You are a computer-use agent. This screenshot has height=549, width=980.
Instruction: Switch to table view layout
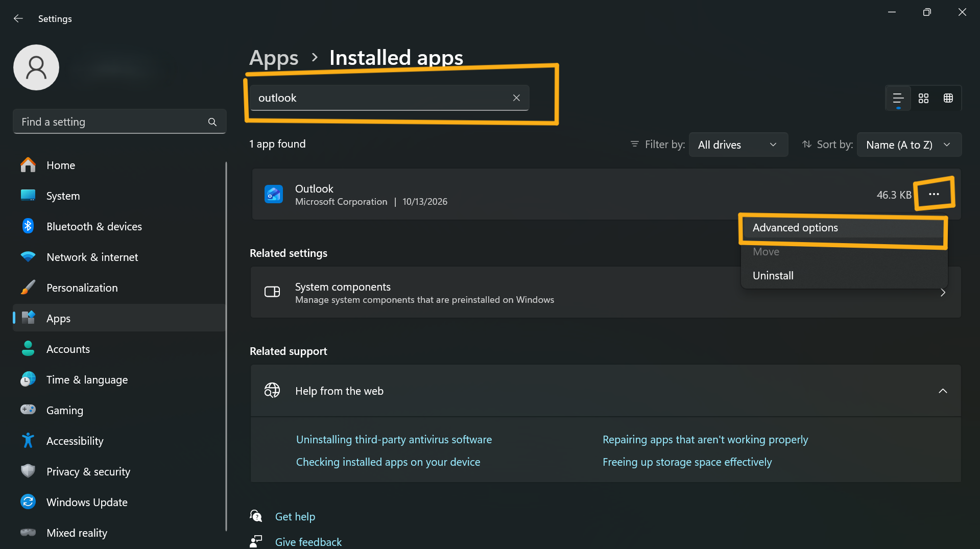tap(948, 98)
